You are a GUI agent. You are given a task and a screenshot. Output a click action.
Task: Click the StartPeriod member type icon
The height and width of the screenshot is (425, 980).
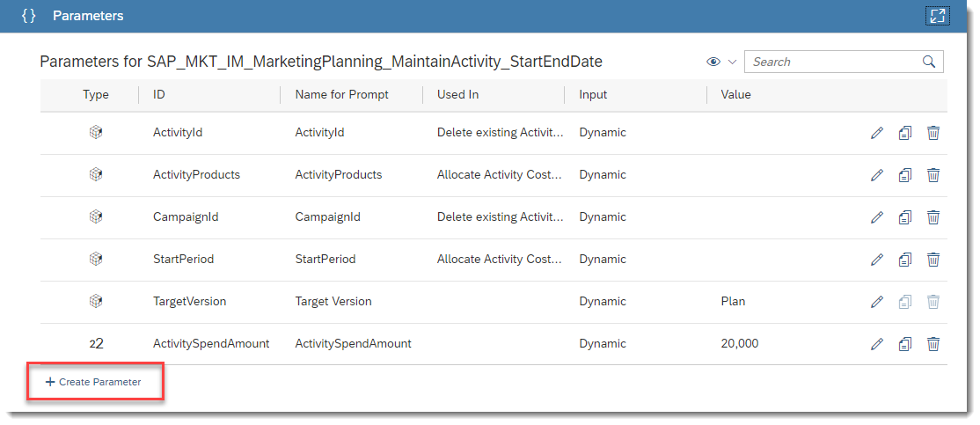[96, 259]
